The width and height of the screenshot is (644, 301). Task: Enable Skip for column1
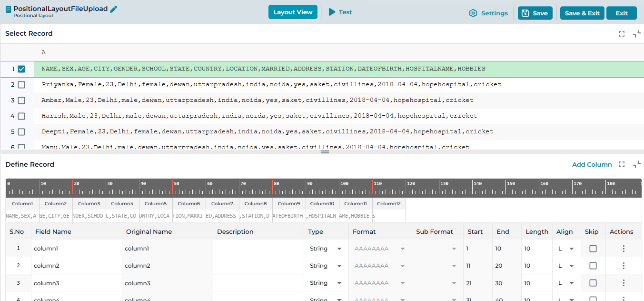click(593, 249)
